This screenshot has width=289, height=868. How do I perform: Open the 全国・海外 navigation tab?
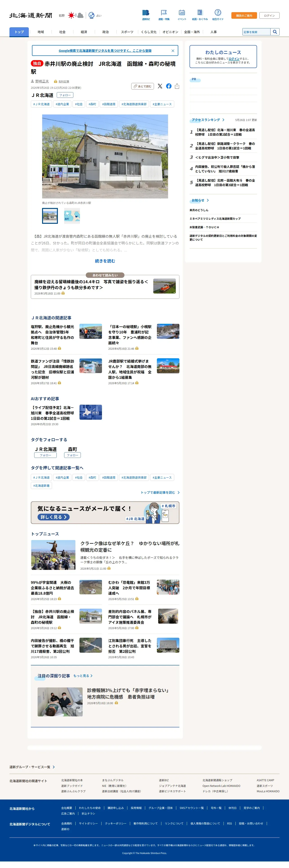coord(192,32)
